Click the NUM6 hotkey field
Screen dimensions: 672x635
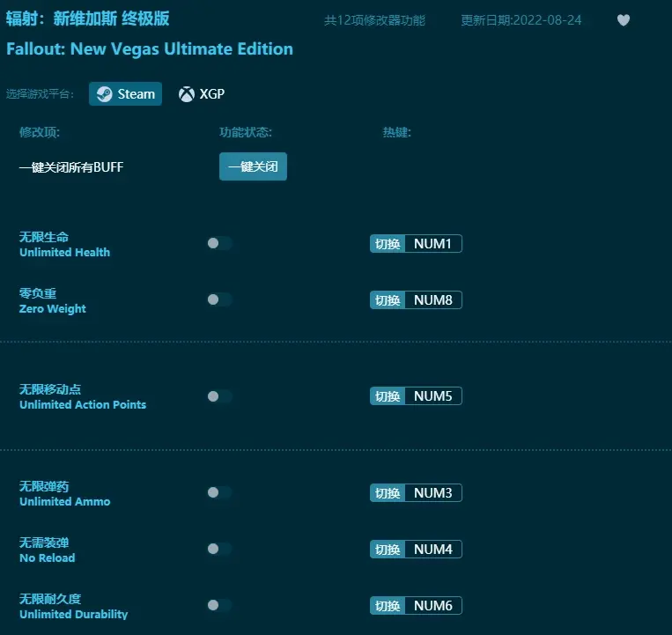point(432,605)
